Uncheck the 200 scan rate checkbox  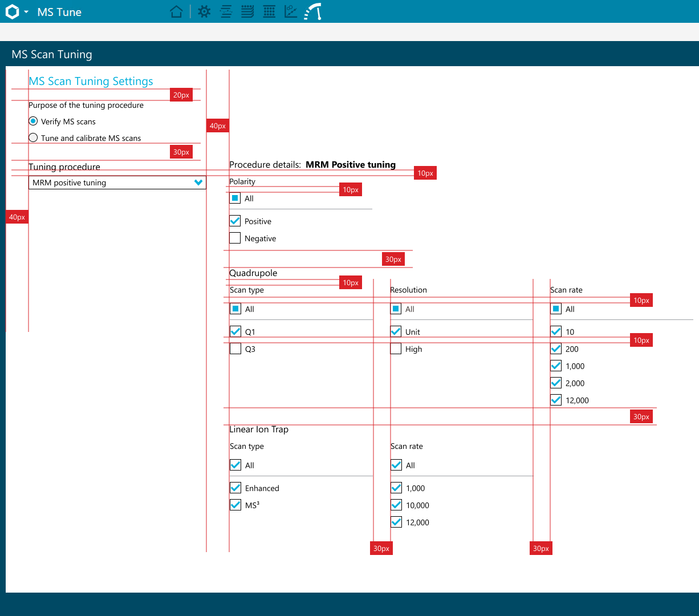click(x=556, y=348)
